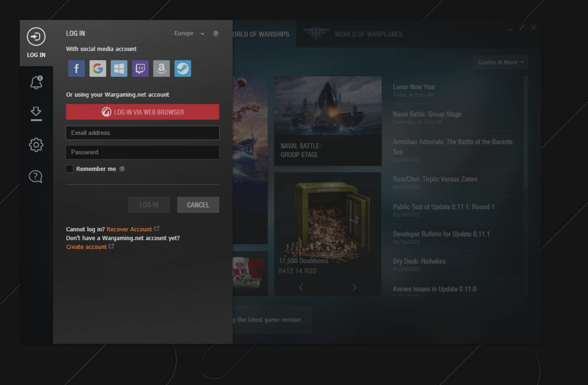Log in with the Steam icon
The image size is (588, 385).
[183, 68]
